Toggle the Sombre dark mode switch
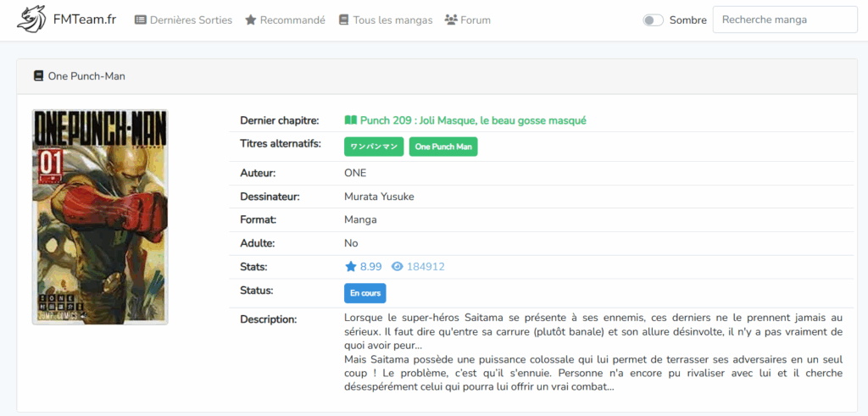This screenshot has width=868, height=416. tap(654, 20)
